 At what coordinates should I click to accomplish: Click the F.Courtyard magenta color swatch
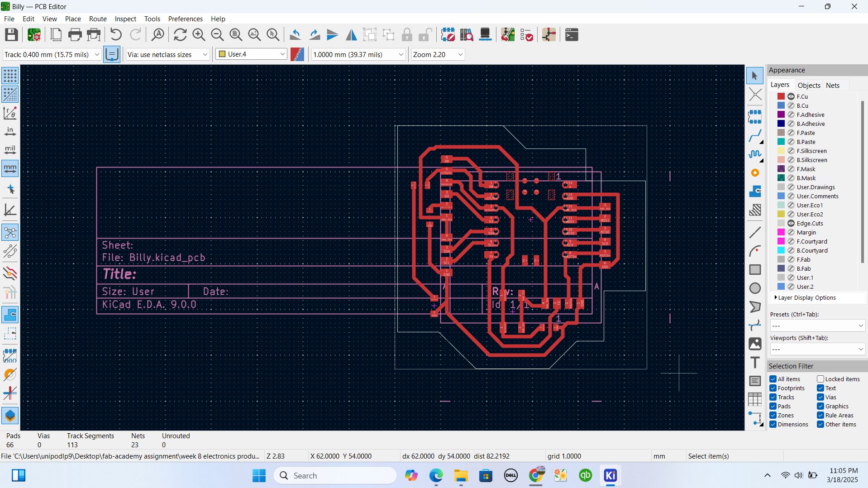coord(781,241)
